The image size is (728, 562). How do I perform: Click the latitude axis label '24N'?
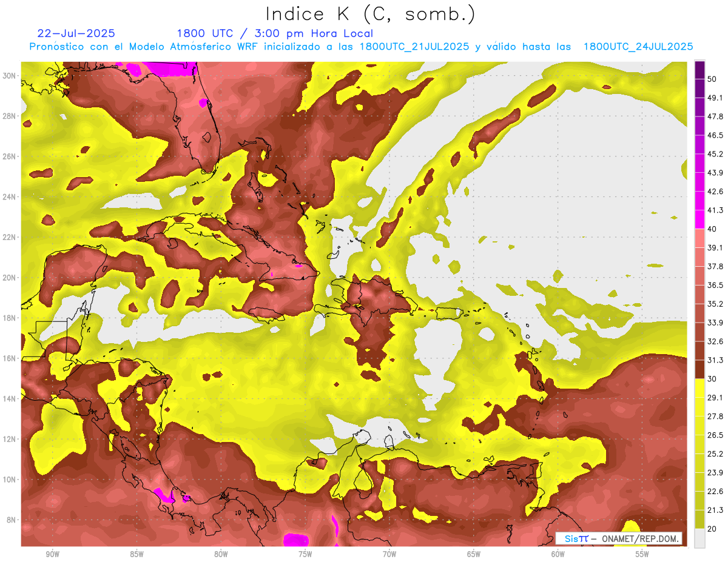9,197
